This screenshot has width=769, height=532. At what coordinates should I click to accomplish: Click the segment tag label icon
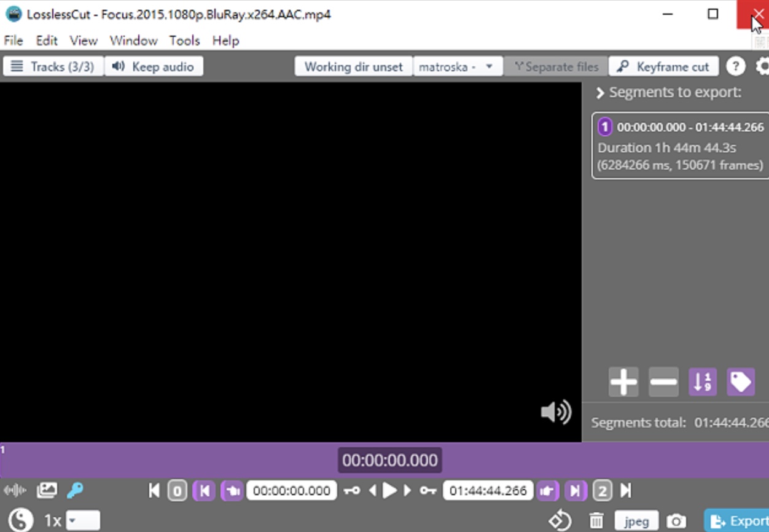point(741,382)
